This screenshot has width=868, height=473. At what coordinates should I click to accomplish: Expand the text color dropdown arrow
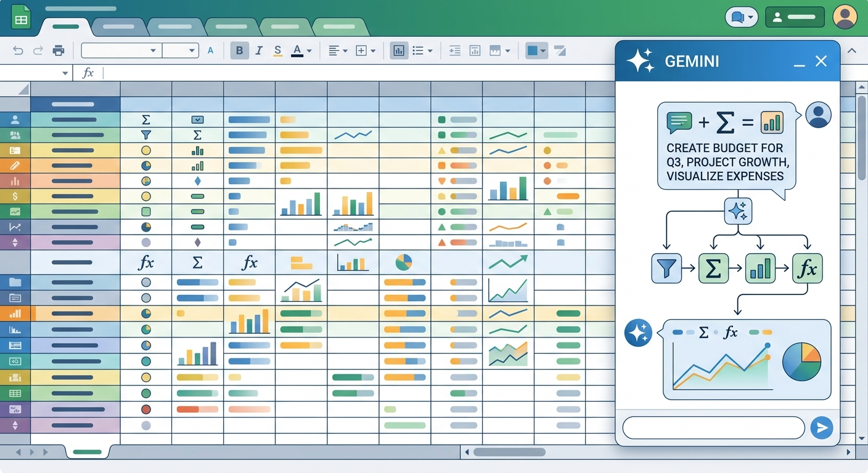(x=309, y=51)
